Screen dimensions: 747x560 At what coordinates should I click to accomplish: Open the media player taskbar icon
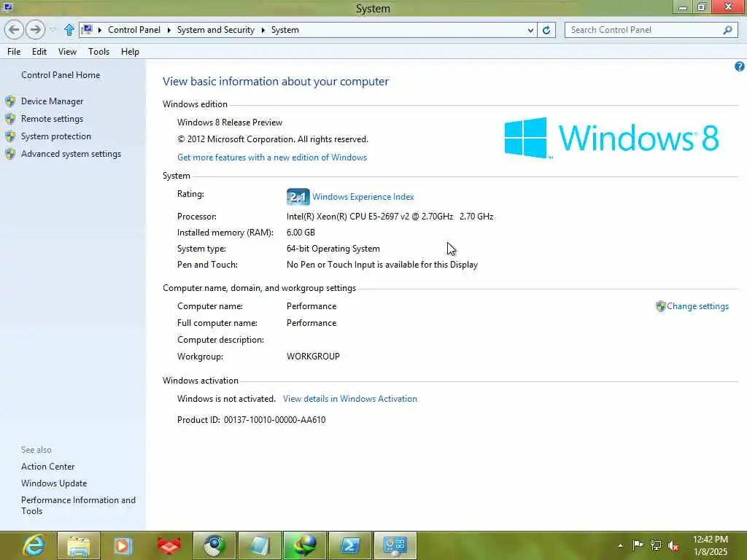(123, 545)
